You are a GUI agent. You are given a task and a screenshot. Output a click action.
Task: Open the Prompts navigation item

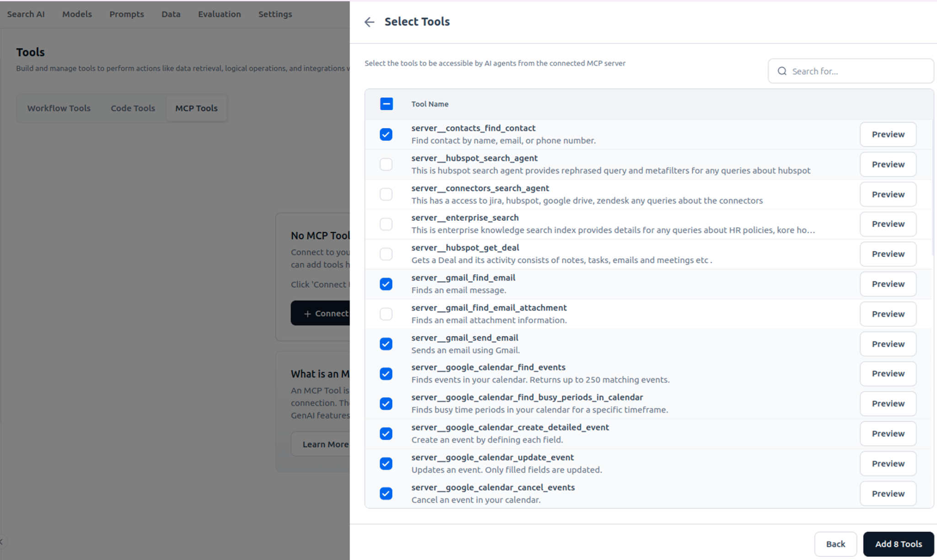click(x=126, y=14)
